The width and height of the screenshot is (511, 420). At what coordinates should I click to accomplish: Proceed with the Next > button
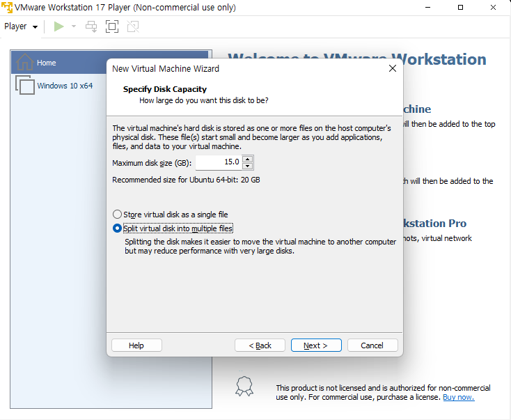(x=316, y=345)
